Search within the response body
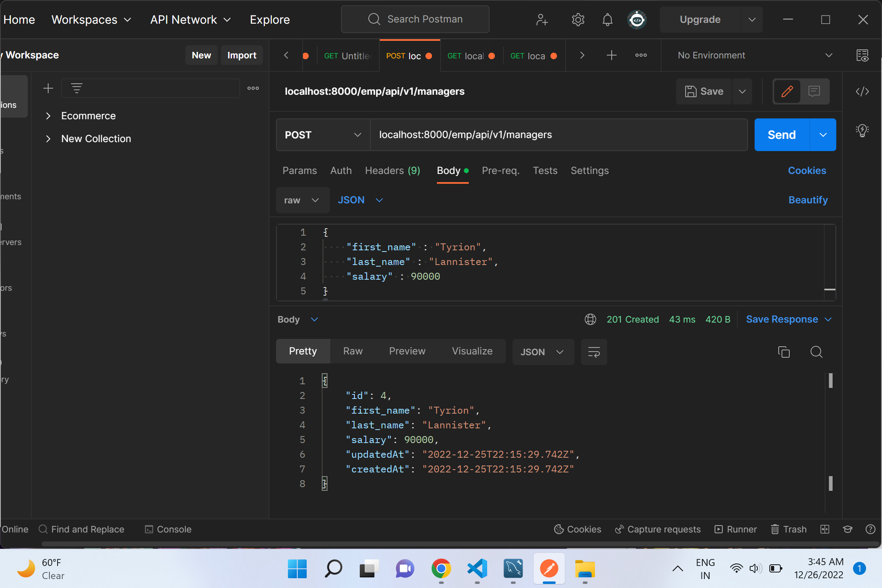The image size is (882, 588). [817, 352]
